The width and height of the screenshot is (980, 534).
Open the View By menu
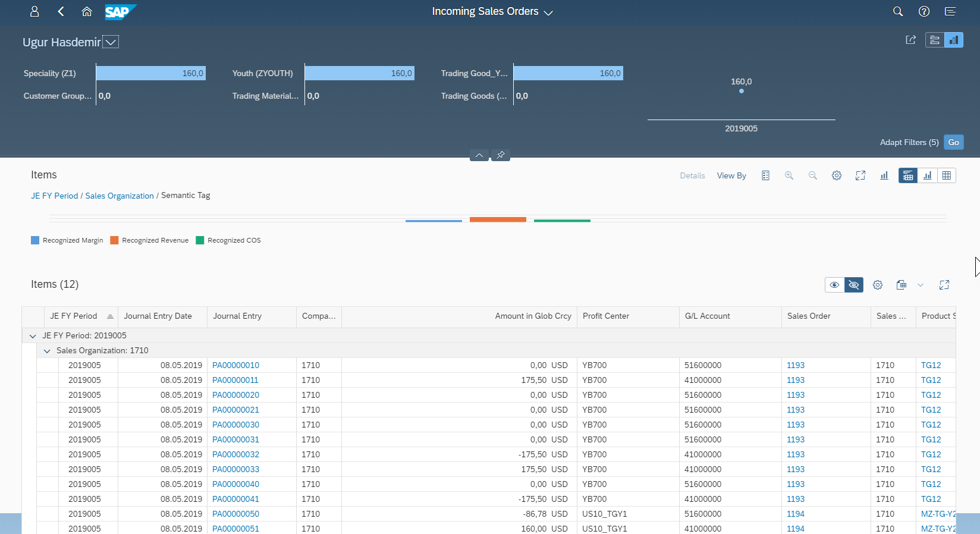pyautogui.click(x=731, y=175)
